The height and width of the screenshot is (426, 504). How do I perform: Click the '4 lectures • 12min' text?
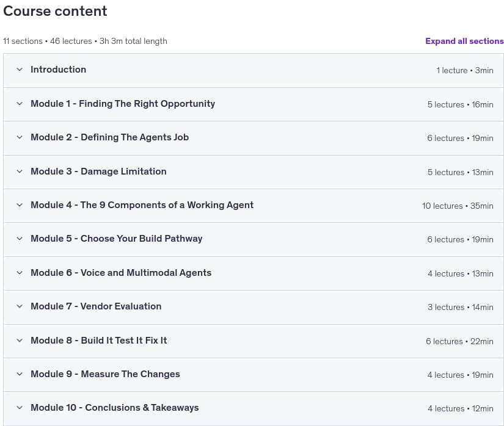coord(460,409)
